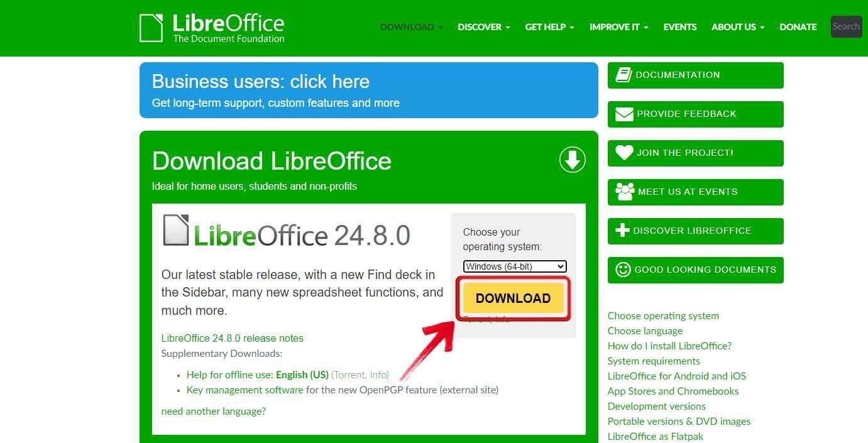Open the System requirements link
The height and width of the screenshot is (443, 868).
pyautogui.click(x=654, y=361)
